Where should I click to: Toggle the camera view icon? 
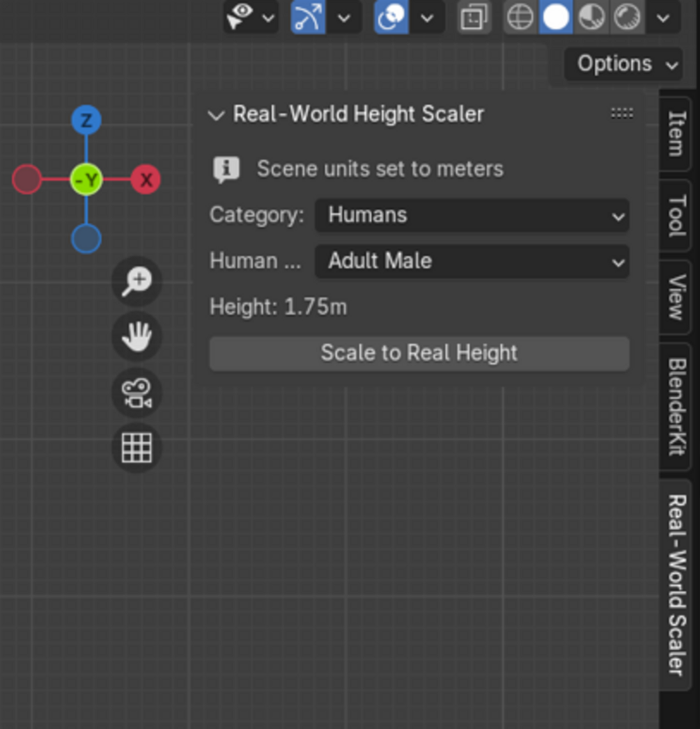point(137,392)
